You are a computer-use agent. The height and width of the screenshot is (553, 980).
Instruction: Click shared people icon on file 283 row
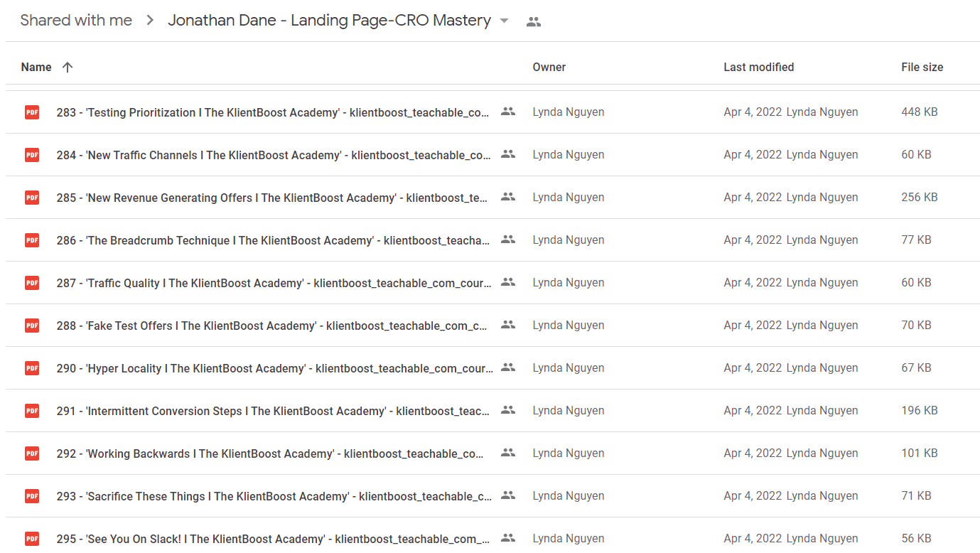pos(507,112)
